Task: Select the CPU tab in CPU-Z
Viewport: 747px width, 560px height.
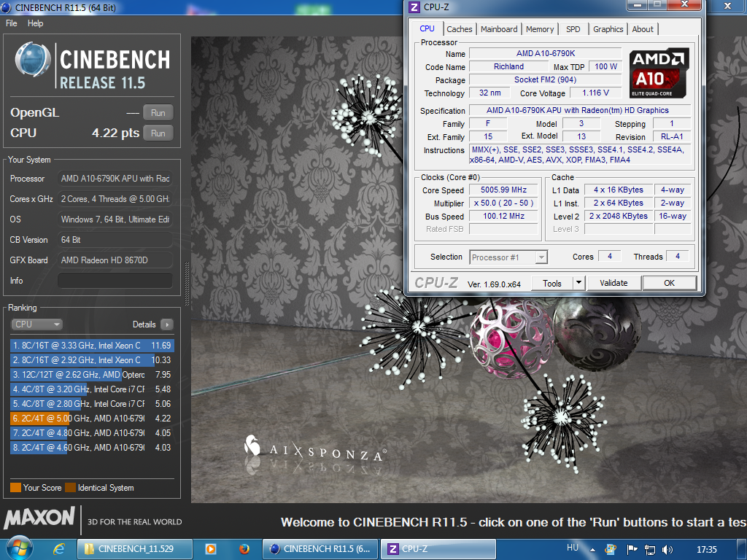Action: [427, 28]
